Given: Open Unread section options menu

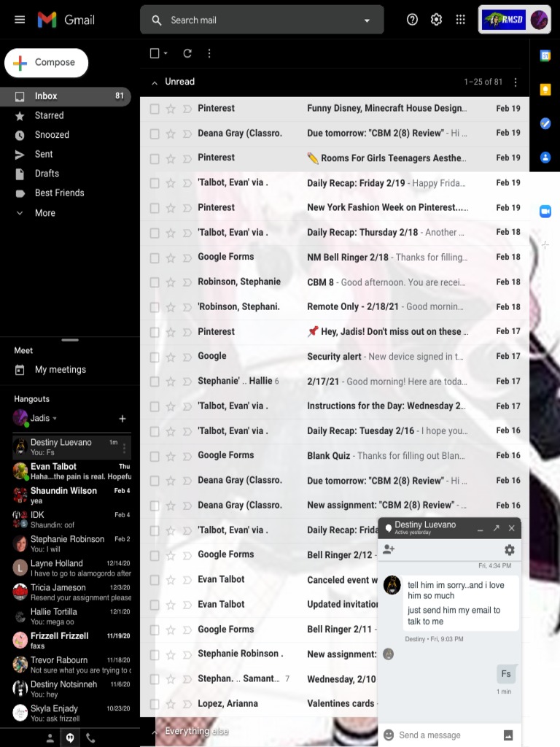Looking at the screenshot, I should tap(516, 82).
